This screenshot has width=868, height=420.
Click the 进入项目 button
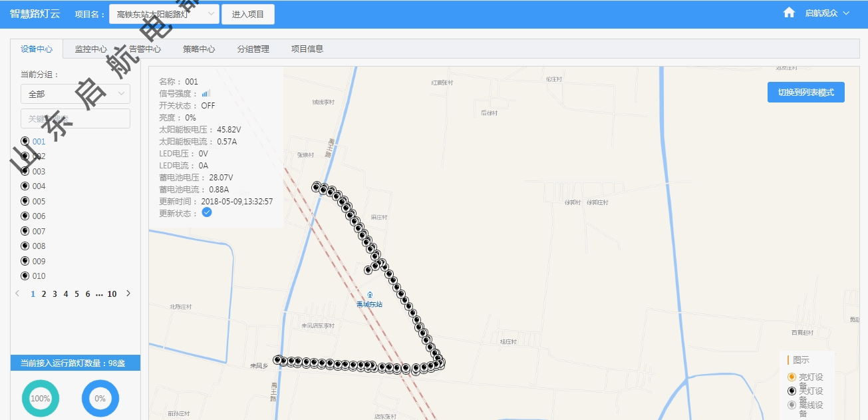click(x=248, y=14)
